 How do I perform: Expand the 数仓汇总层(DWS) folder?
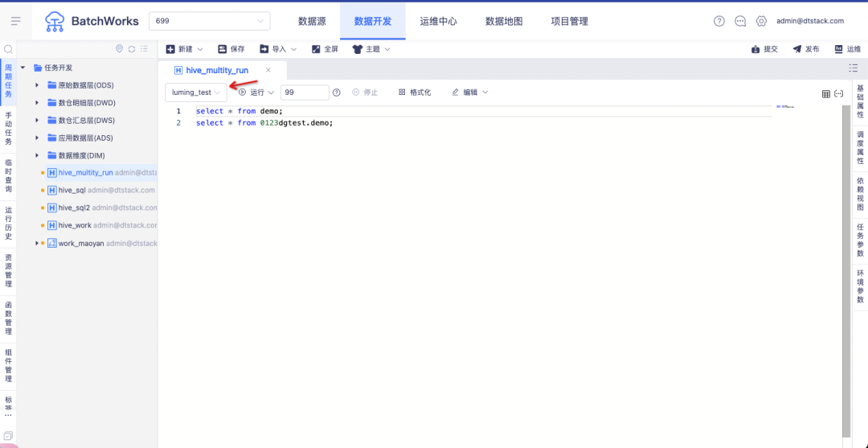pyautogui.click(x=36, y=120)
